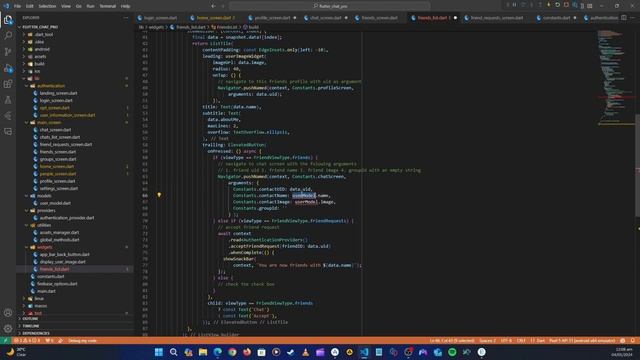Click the minimap code overview
This screenshot has height=360, width=640.
click(616, 78)
